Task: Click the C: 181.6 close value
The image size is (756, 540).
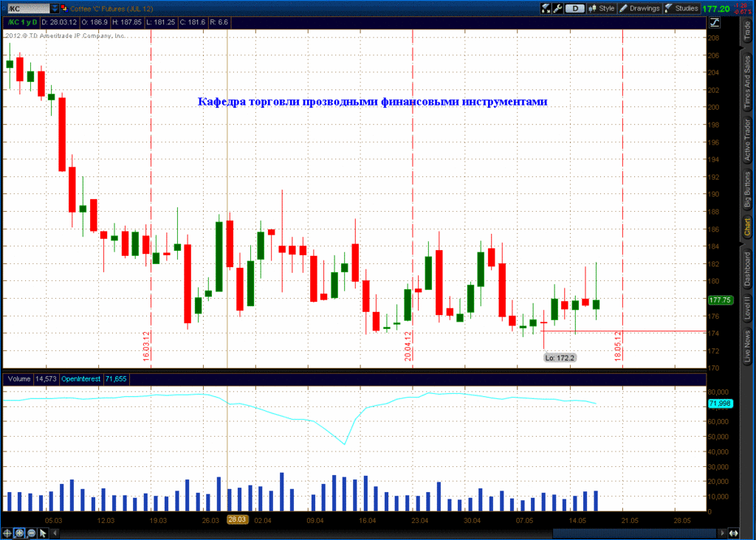Action: coord(193,22)
